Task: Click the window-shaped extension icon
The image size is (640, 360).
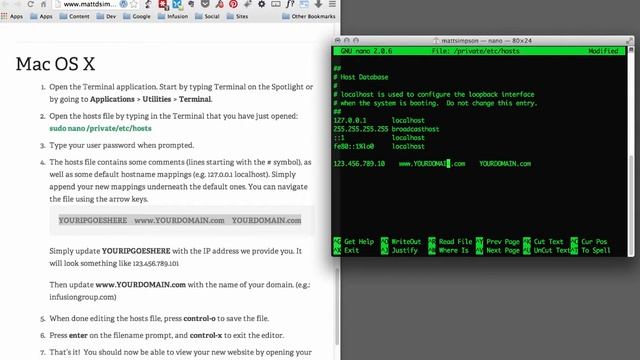Action: [x=304, y=4]
